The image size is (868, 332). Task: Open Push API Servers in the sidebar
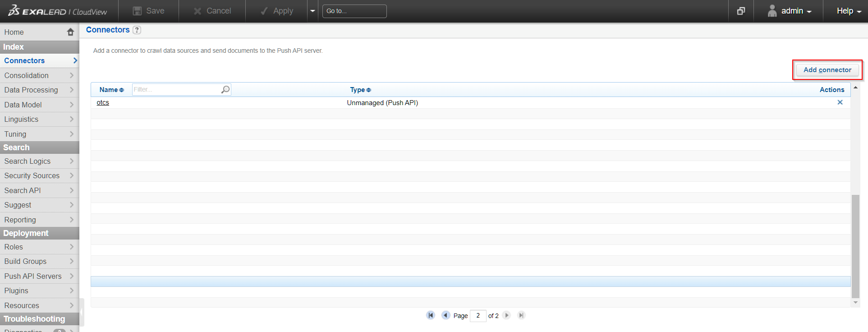point(40,276)
